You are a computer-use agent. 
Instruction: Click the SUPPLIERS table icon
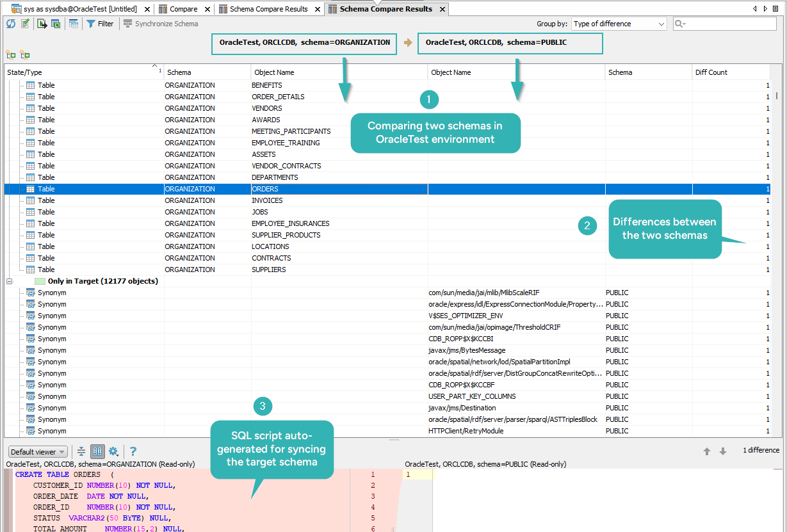coord(30,270)
